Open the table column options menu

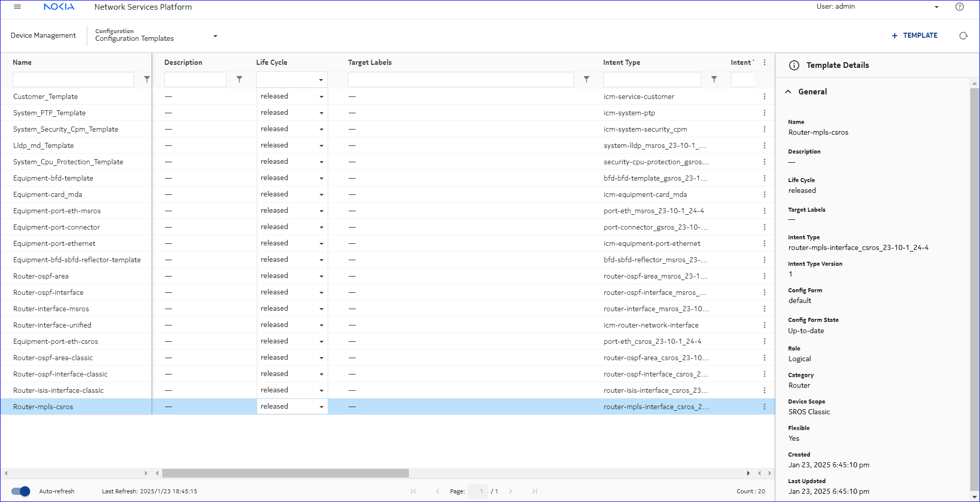[x=764, y=62]
